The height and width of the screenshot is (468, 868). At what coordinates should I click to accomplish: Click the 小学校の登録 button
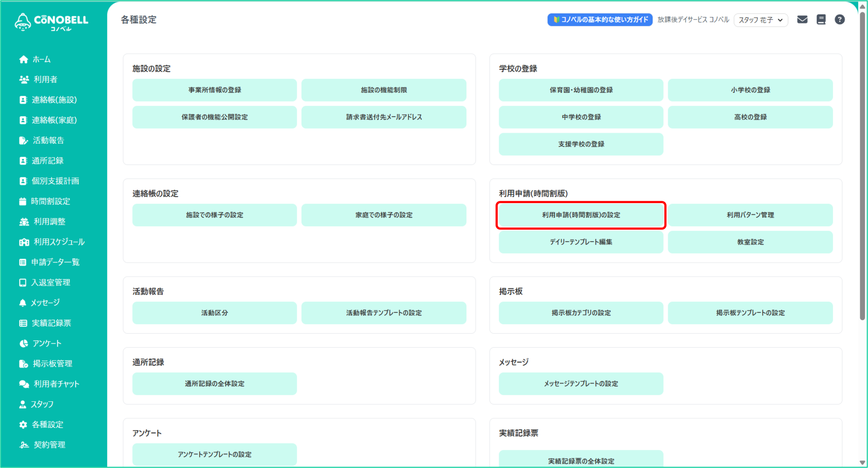tap(750, 90)
